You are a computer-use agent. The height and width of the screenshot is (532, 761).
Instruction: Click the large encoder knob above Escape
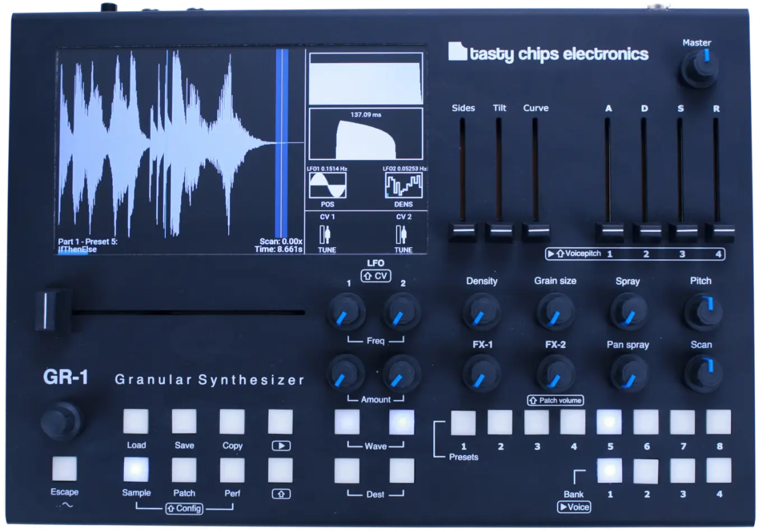pyautogui.click(x=61, y=421)
